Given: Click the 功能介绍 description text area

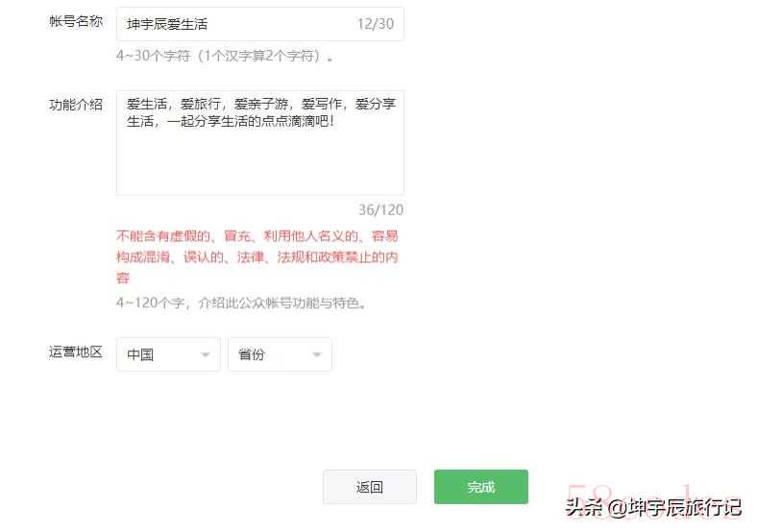Looking at the screenshot, I should (x=259, y=143).
